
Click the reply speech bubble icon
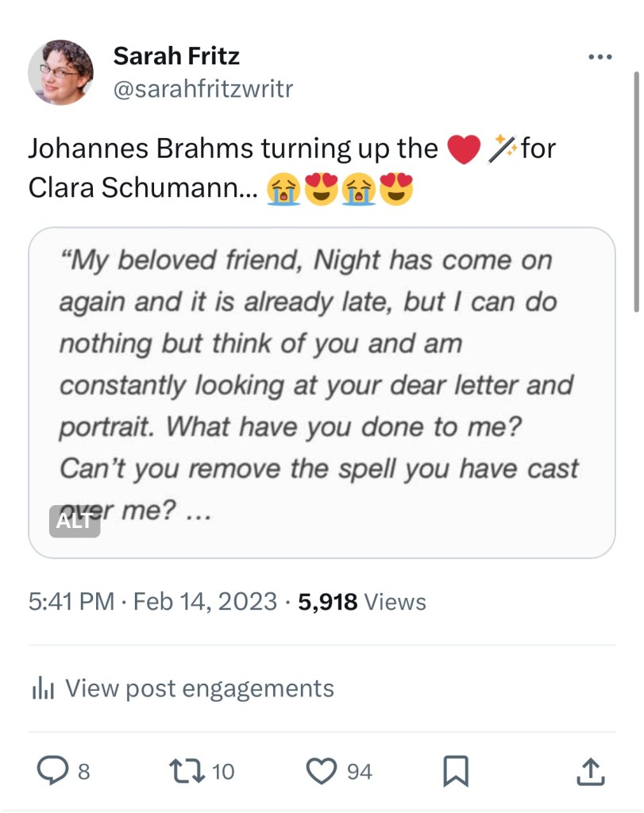click(x=53, y=770)
